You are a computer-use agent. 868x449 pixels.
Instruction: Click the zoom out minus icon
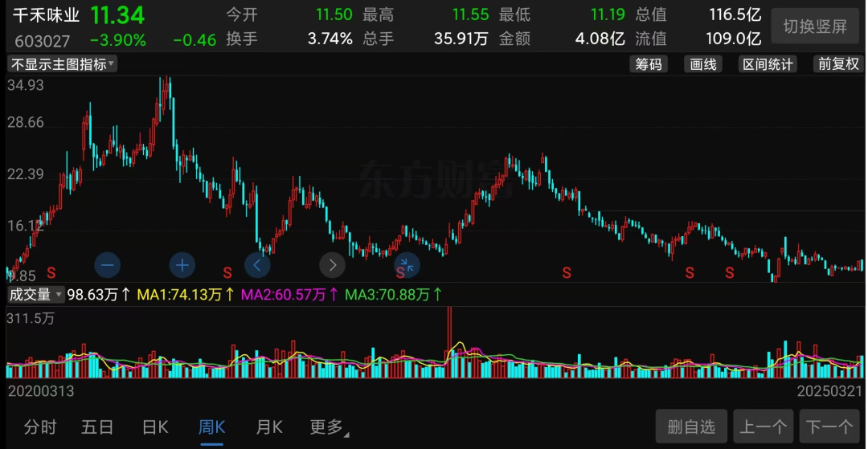click(108, 264)
